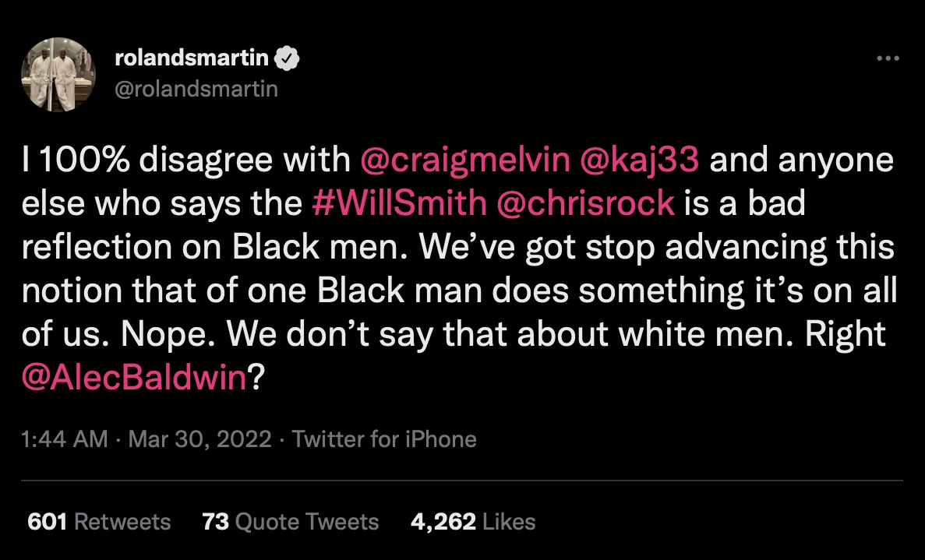Click the @rolandsmartin handle text
Image resolution: width=925 pixels, height=560 pixels.
pos(197,88)
